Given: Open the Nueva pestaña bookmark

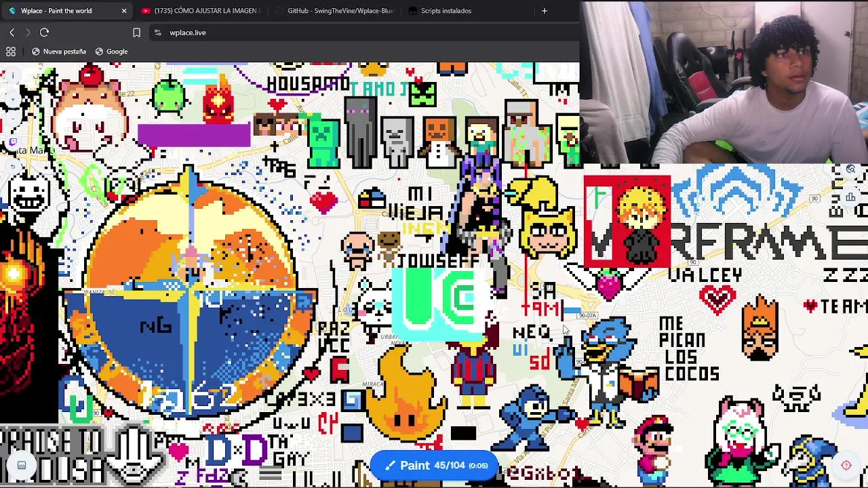Looking at the screenshot, I should click(x=59, y=52).
